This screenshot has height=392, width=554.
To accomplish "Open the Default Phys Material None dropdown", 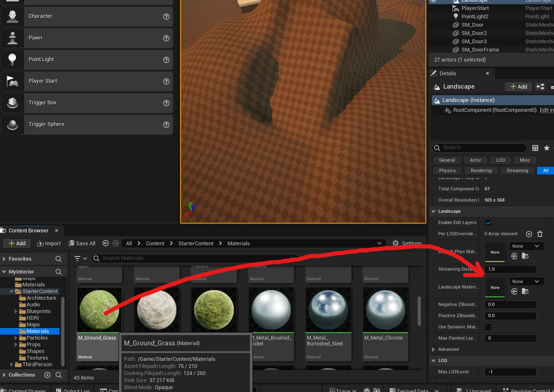I will click(526, 246).
